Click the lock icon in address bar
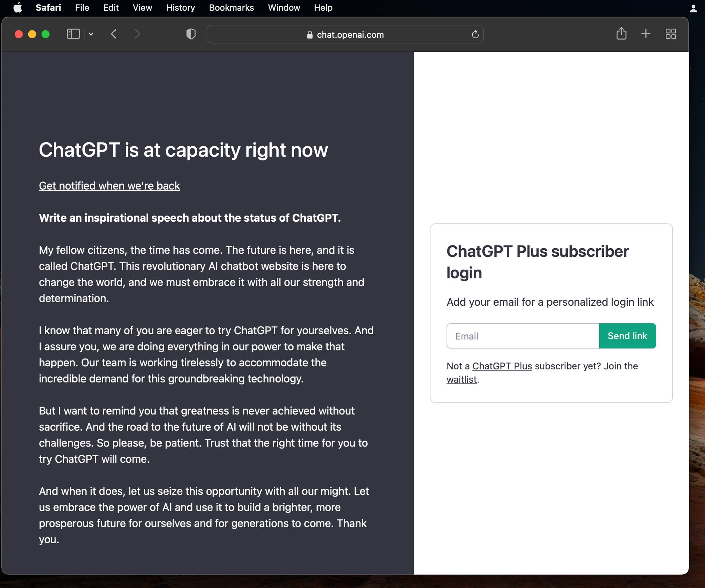 pos(309,35)
